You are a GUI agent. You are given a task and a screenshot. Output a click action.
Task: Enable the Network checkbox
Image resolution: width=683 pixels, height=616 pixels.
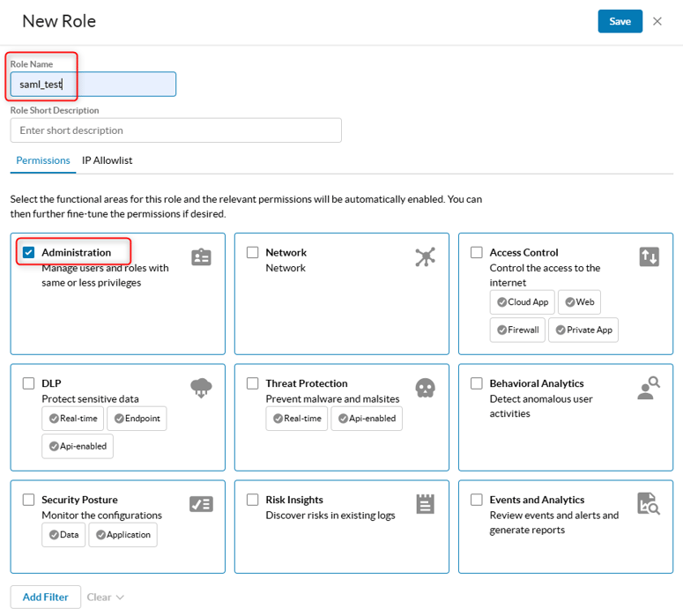(x=253, y=253)
